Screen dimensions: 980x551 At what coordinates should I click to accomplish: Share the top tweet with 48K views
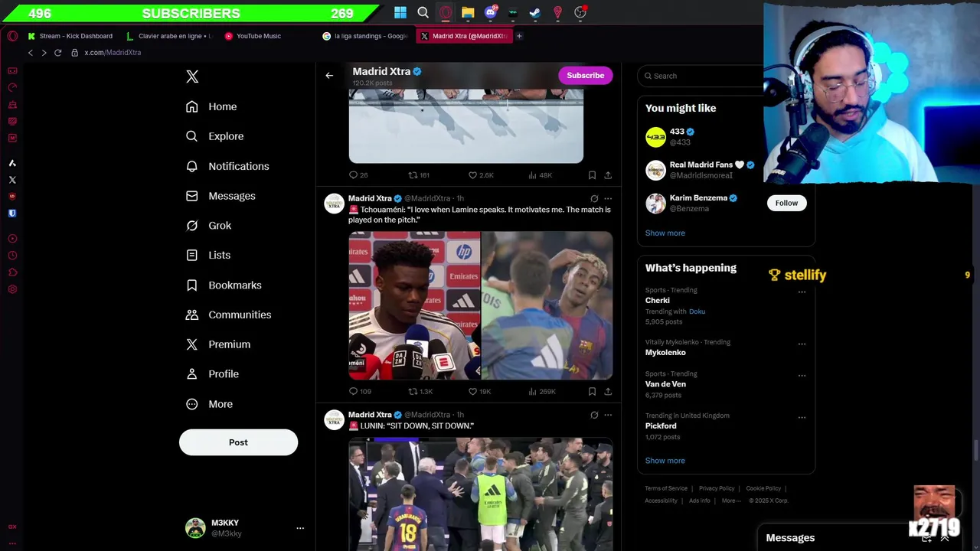pyautogui.click(x=608, y=175)
